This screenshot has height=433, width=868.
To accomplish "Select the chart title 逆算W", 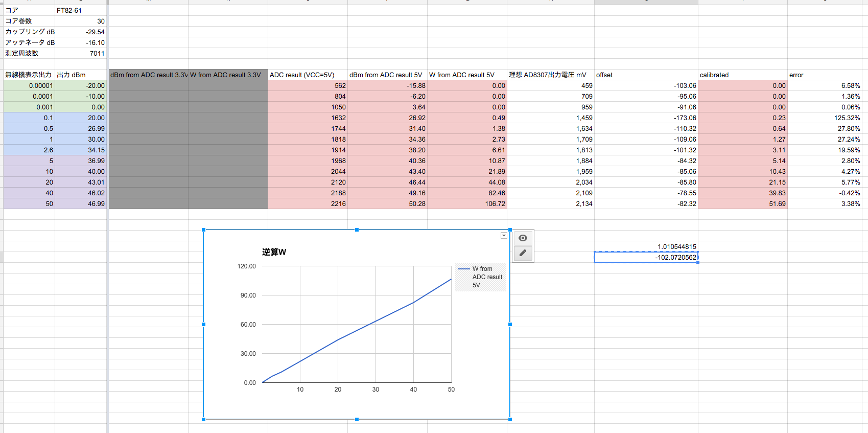I will (x=274, y=252).
